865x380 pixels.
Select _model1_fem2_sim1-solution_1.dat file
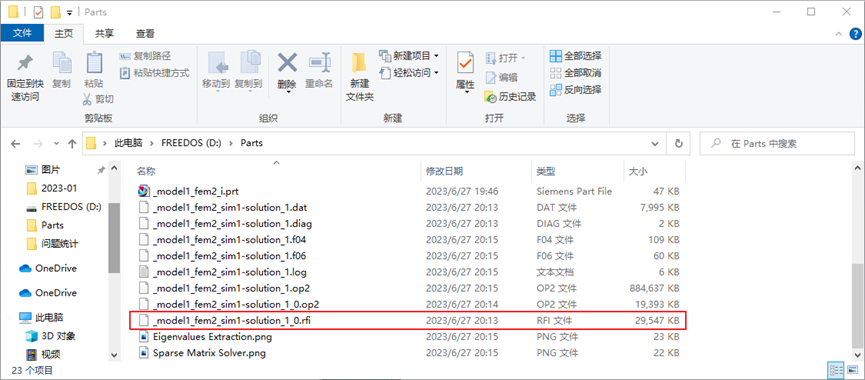[x=408, y=207]
